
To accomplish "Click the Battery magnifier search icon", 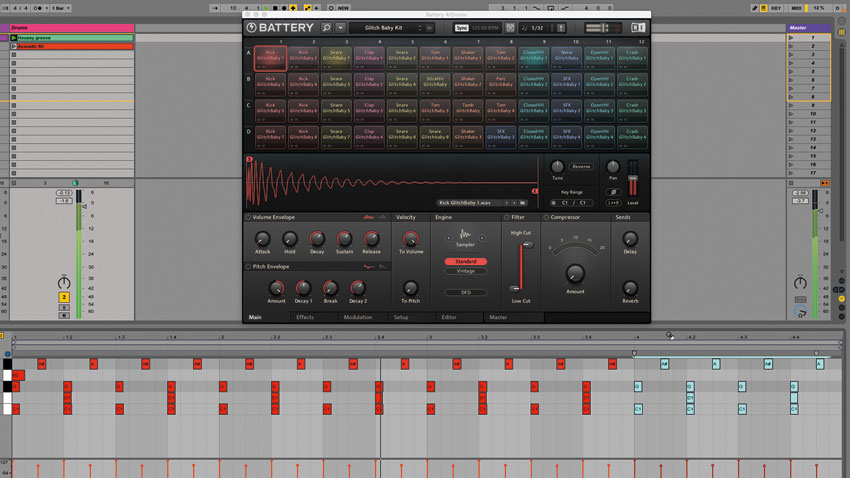I will click(326, 28).
